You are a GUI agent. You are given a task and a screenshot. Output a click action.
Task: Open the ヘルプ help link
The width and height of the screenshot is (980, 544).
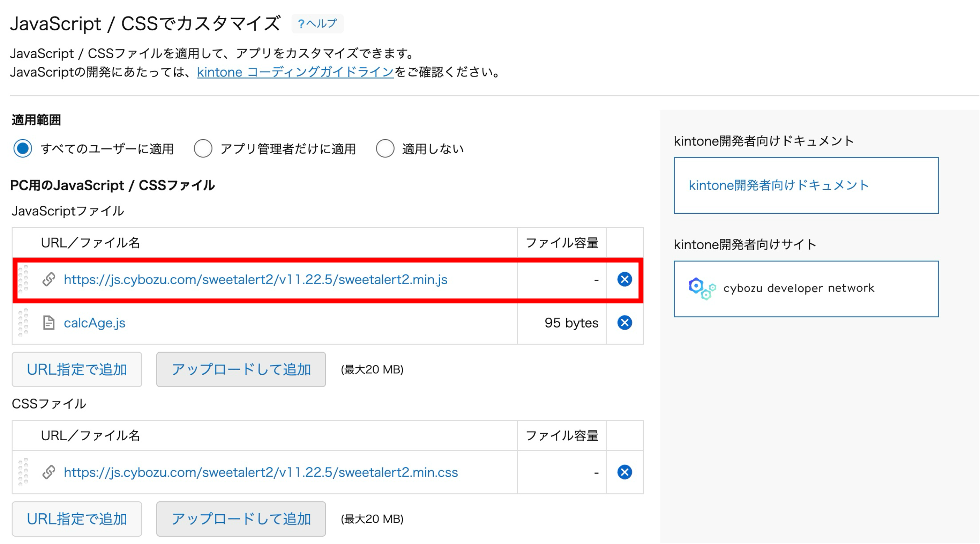(317, 24)
